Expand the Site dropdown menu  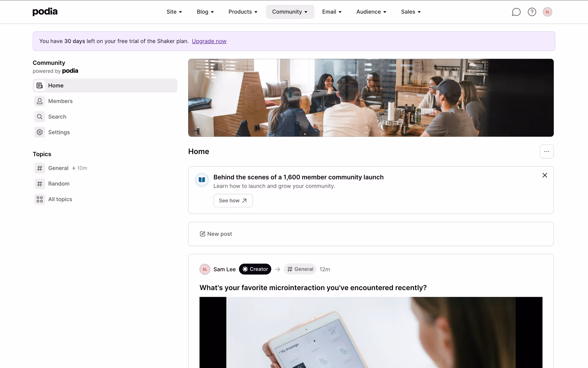tap(174, 12)
